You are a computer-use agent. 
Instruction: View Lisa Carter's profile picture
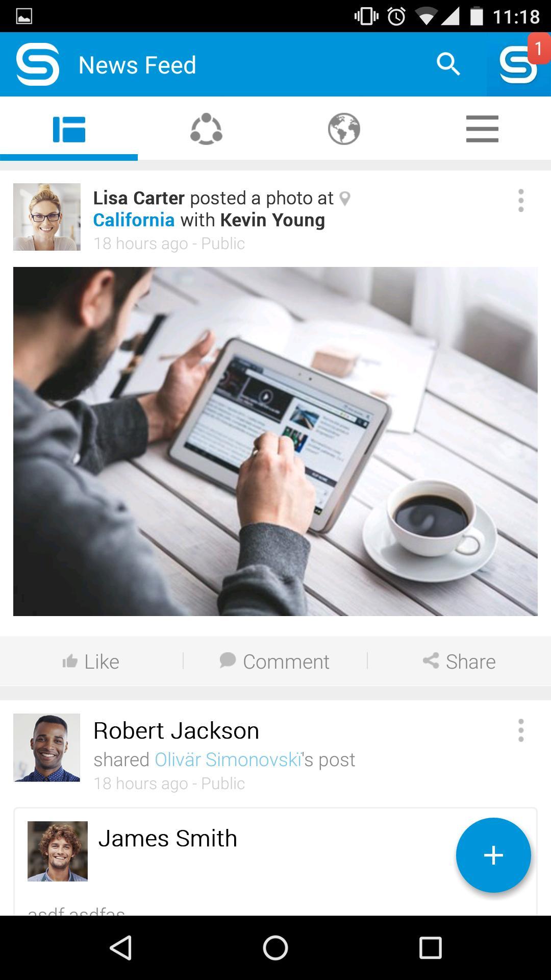47,217
